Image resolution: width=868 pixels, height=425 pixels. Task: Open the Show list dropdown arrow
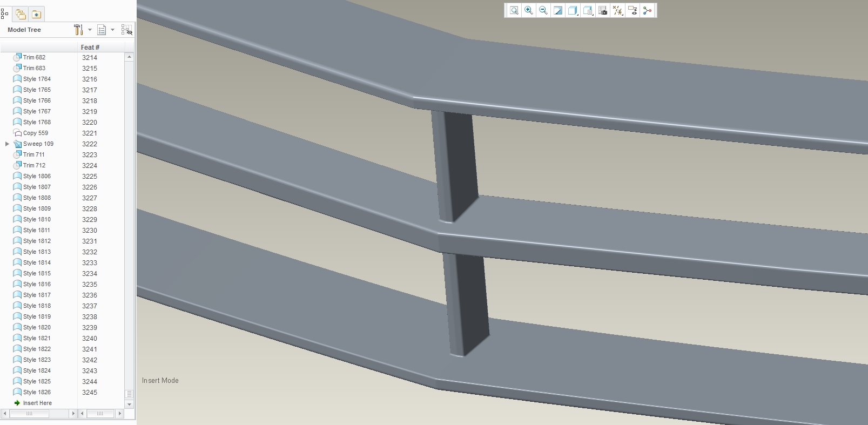point(112,30)
